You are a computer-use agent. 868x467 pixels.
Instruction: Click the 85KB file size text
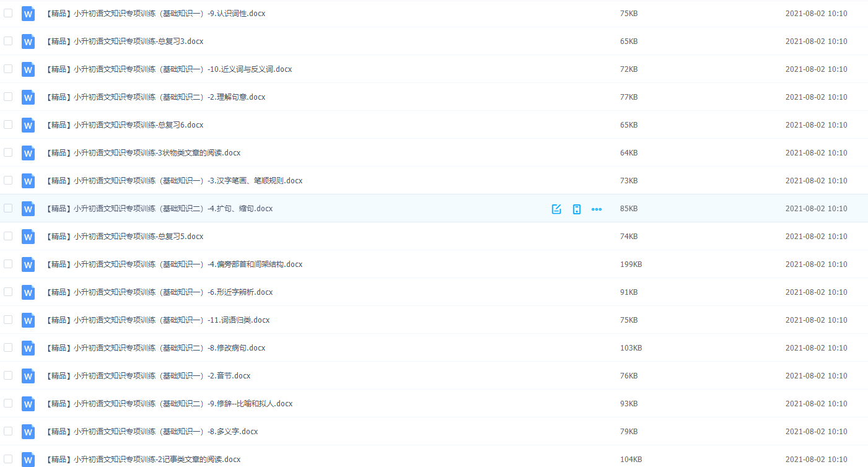[628, 209]
